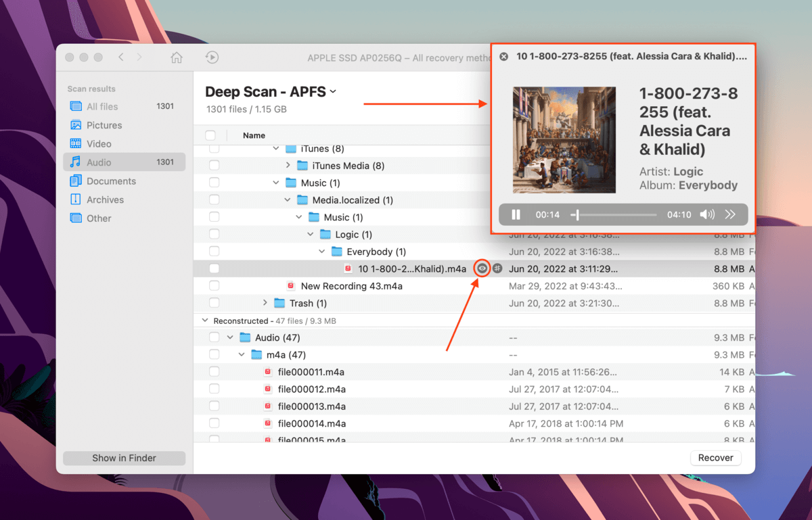Click the 360 KB size cell
Image resolution: width=812 pixels, height=520 pixels.
coord(729,286)
